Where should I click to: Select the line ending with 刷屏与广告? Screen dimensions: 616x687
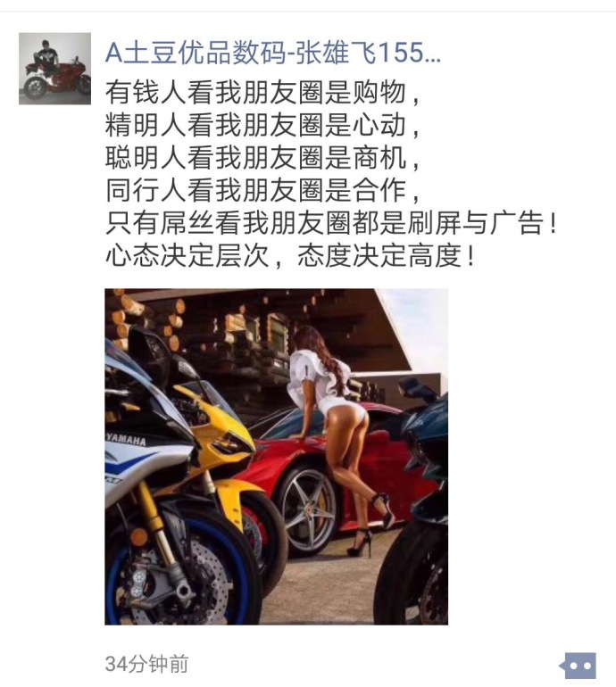point(331,222)
